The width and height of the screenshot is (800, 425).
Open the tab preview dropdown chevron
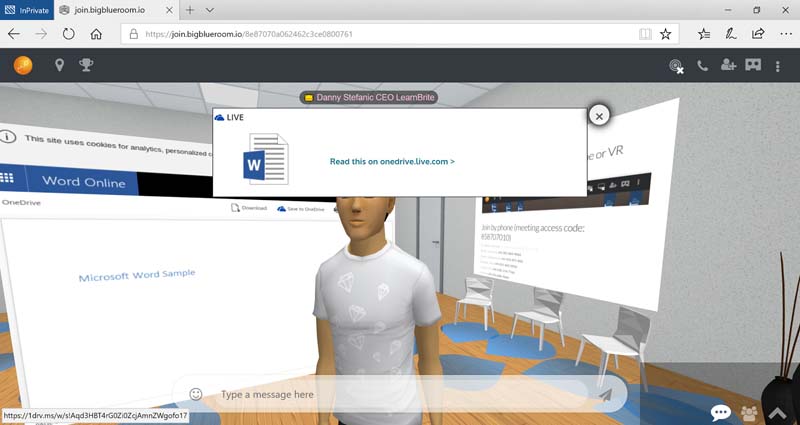pyautogui.click(x=210, y=10)
